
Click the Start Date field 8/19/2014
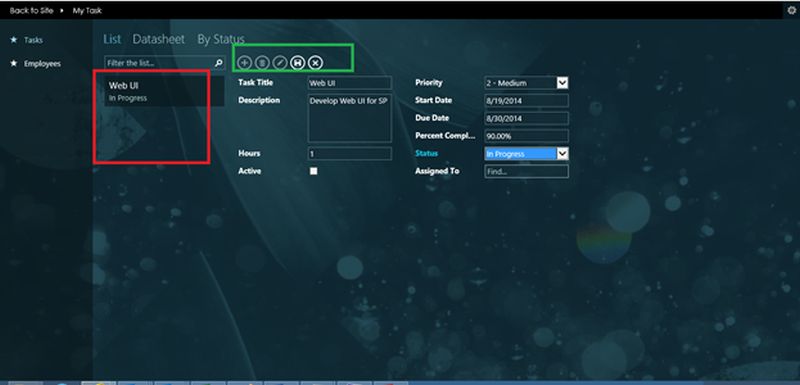click(x=527, y=100)
